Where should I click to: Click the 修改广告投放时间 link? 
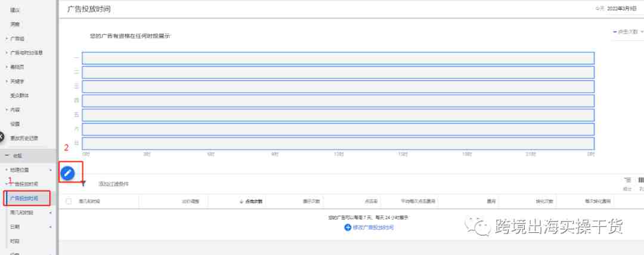click(373, 228)
